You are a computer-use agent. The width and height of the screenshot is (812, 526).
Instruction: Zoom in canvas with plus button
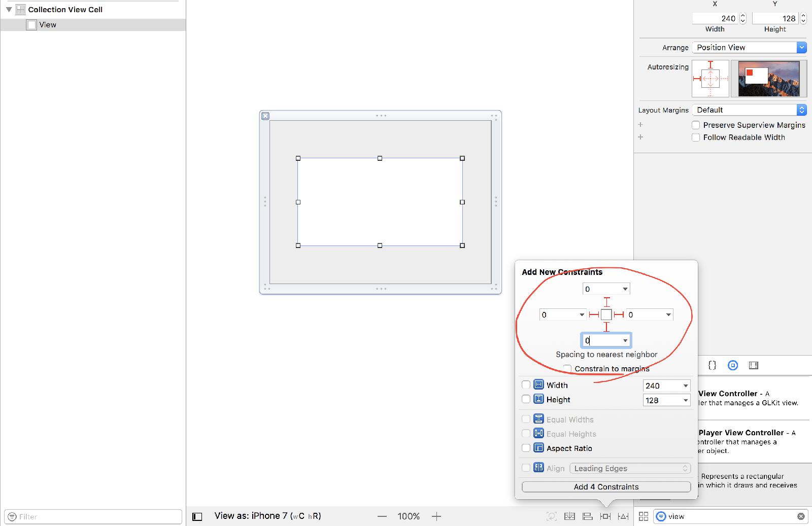[x=436, y=516]
